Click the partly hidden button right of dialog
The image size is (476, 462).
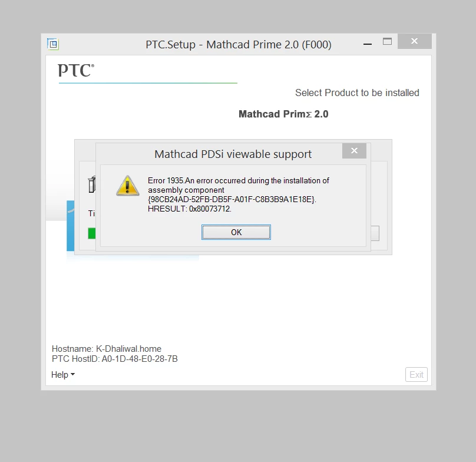(x=375, y=233)
